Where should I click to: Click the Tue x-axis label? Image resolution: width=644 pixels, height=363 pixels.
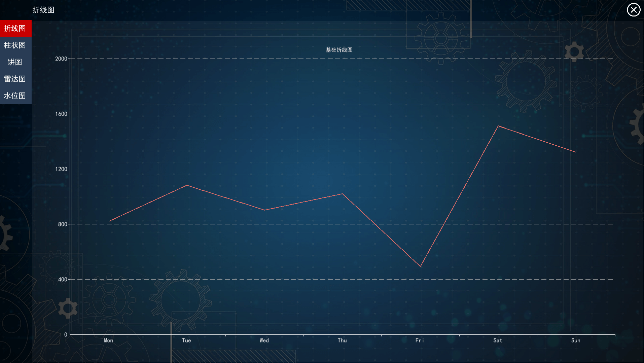(186, 340)
